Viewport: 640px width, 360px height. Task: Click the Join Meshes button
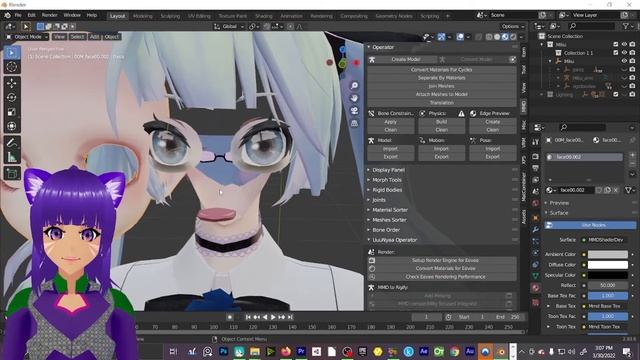442,86
